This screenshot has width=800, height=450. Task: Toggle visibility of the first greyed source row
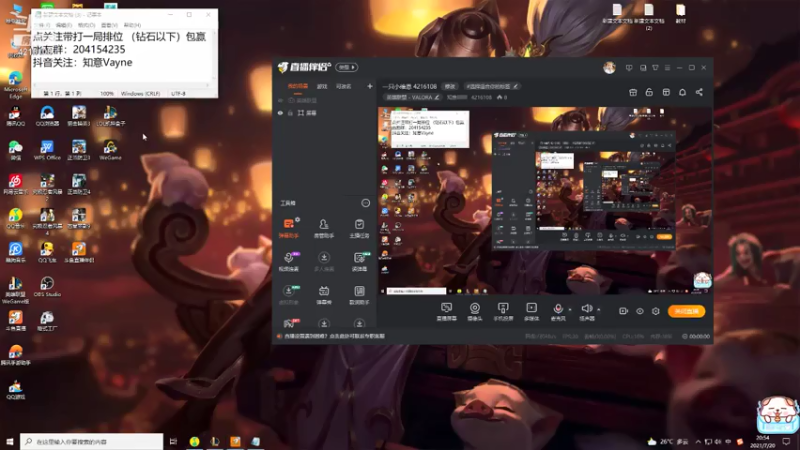coord(280,101)
